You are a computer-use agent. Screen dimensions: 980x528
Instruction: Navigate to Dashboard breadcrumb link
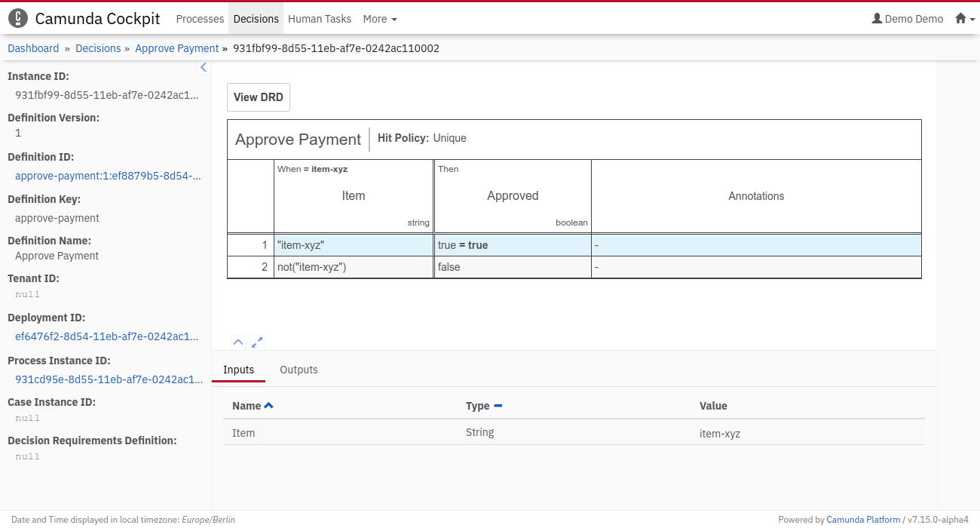[33, 48]
